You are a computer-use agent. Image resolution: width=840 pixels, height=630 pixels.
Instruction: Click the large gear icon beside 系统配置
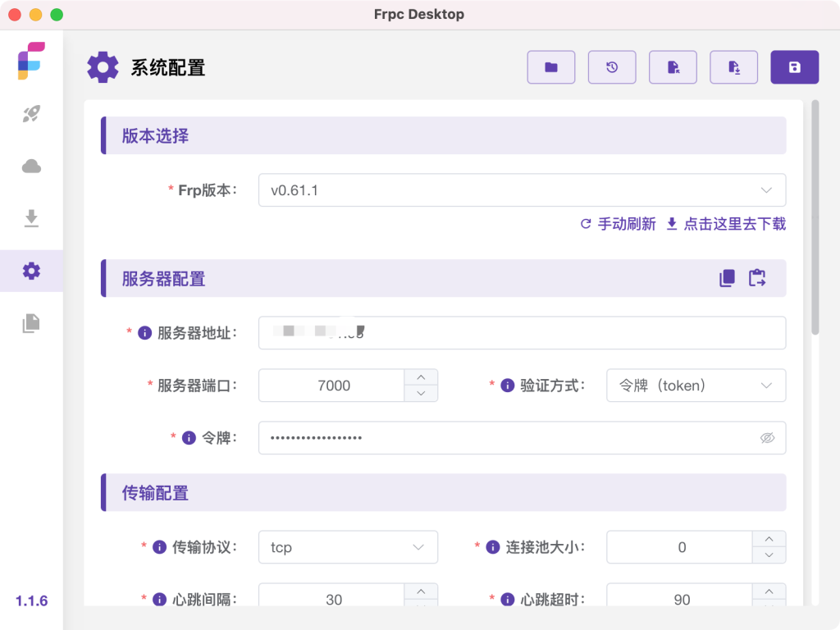[103, 67]
